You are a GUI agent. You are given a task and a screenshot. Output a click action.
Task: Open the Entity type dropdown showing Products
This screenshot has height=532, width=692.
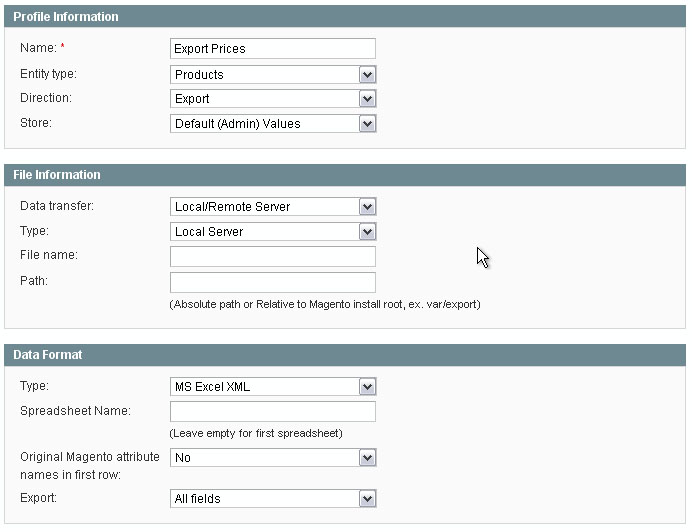click(273, 75)
